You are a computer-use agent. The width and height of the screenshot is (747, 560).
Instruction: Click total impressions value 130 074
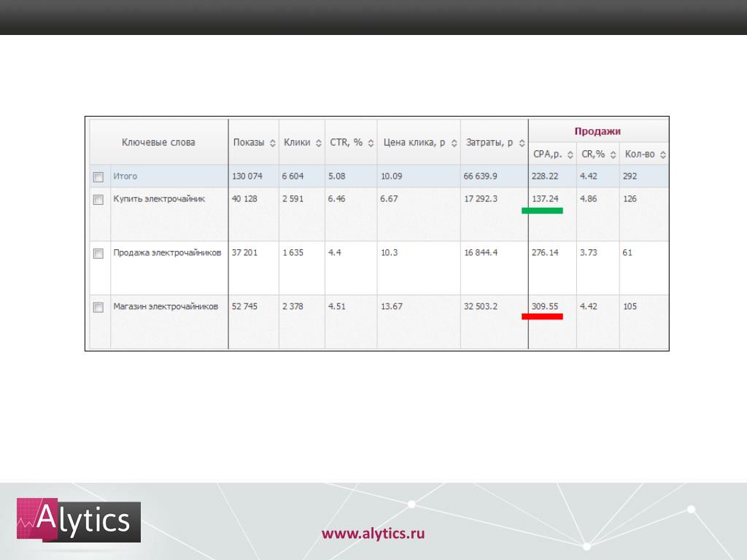pos(247,176)
